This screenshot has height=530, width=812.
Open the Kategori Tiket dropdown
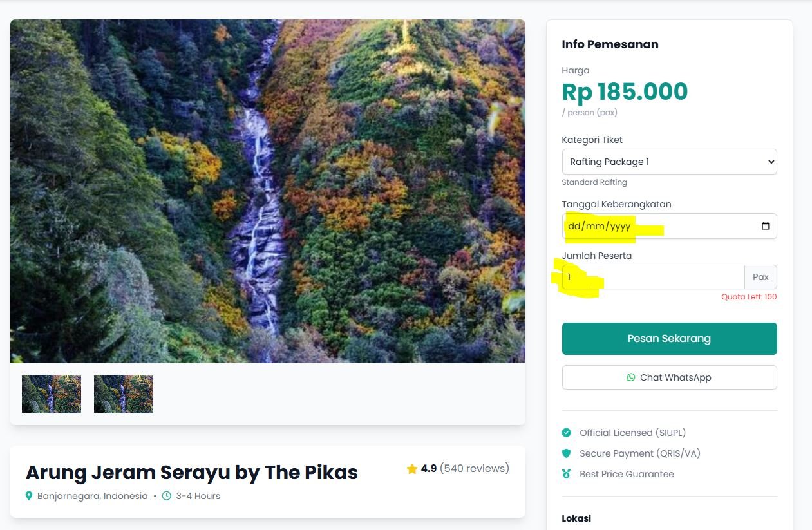(669, 162)
